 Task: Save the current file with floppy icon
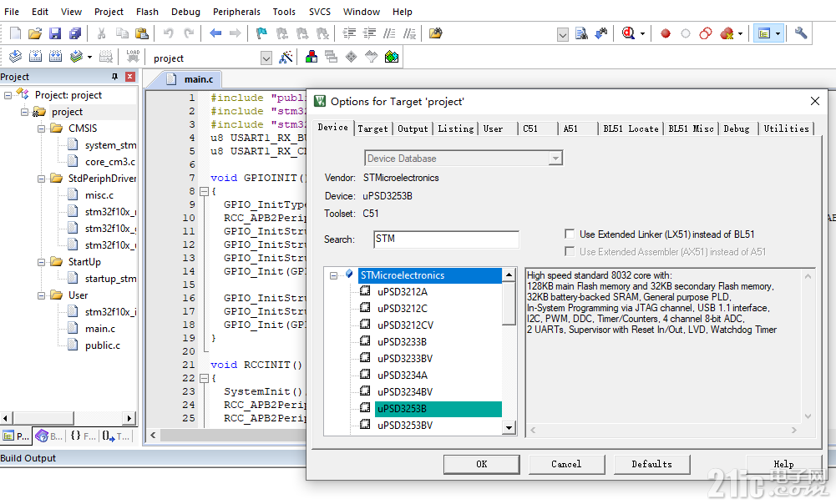(55, 33)
